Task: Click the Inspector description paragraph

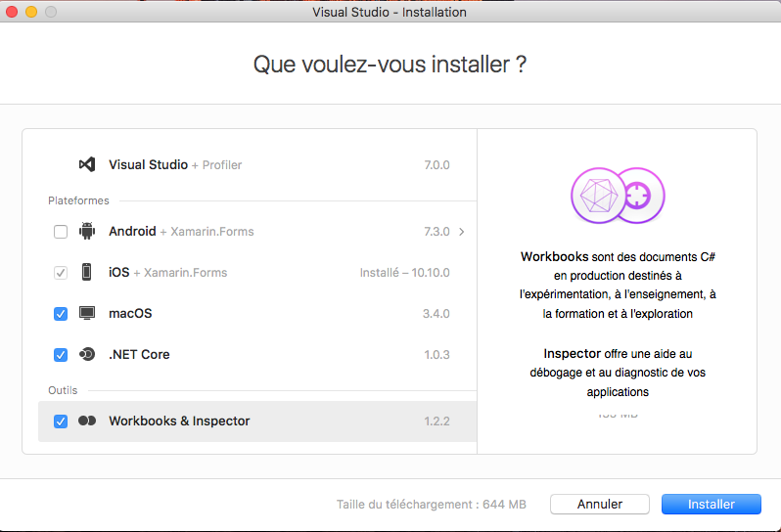Action: 618,373
